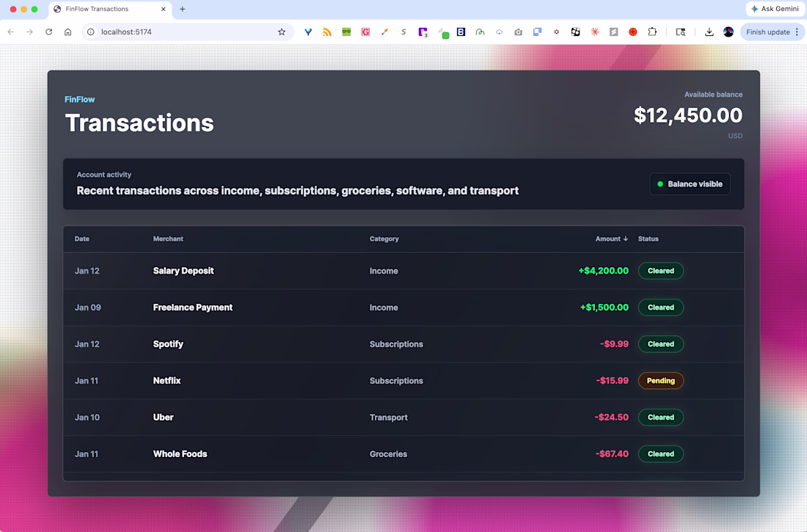Open the cloud upload extension
This screenshot has width=807, height=532.
[499, 32]
